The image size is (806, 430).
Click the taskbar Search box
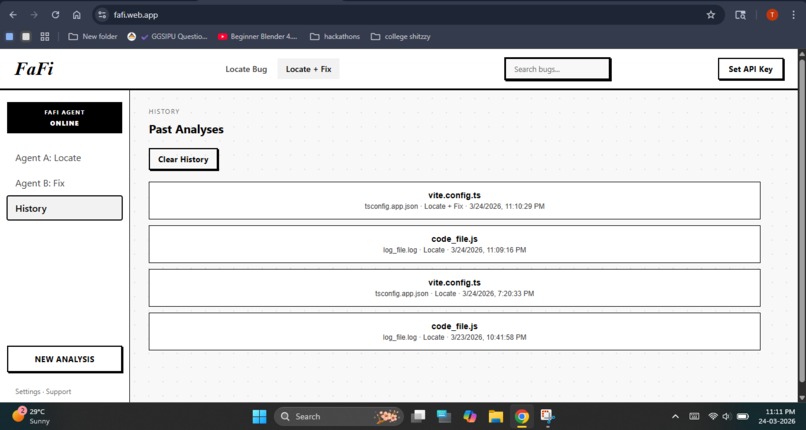click(x=339, y=416)
